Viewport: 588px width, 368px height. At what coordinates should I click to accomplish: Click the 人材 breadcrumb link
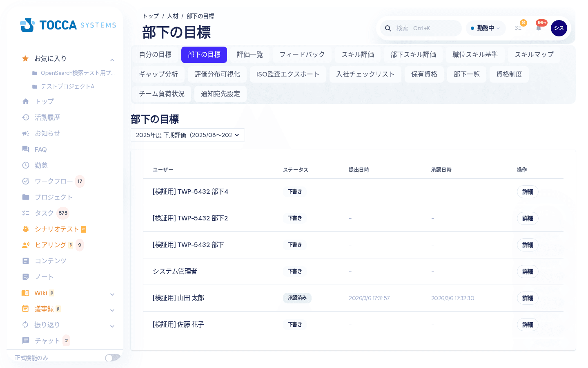point(173,16)
